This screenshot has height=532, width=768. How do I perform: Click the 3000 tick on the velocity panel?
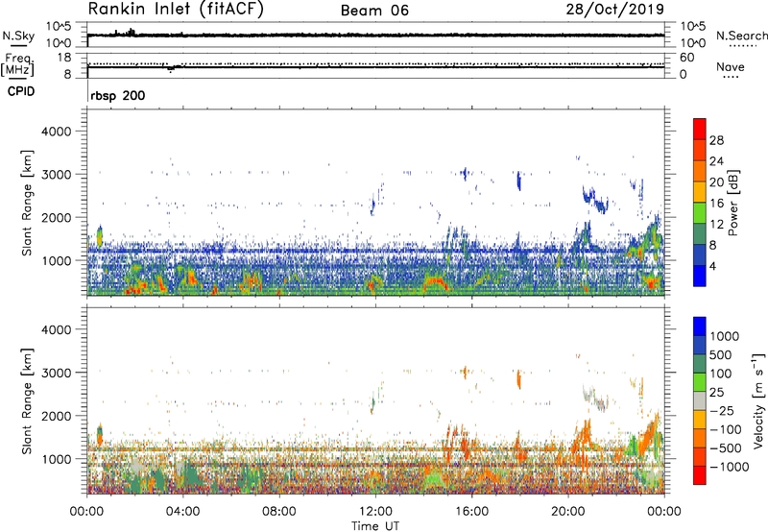56,374
